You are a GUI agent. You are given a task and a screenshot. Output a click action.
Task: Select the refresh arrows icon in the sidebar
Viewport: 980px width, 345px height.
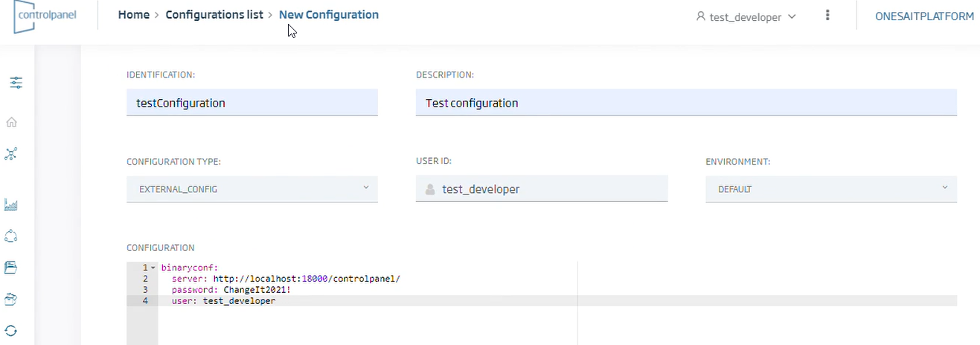tap(11, 330)
